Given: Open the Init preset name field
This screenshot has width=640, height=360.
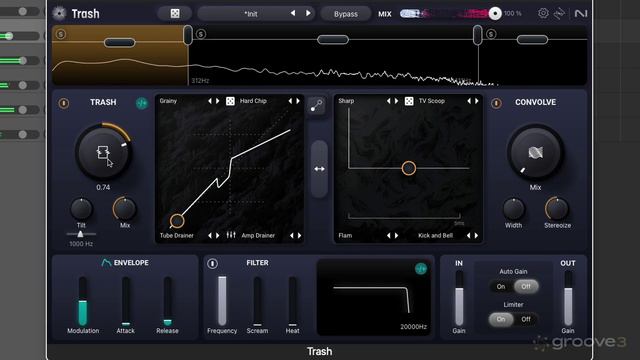Looking at the screenshot, I should point(251,14).
